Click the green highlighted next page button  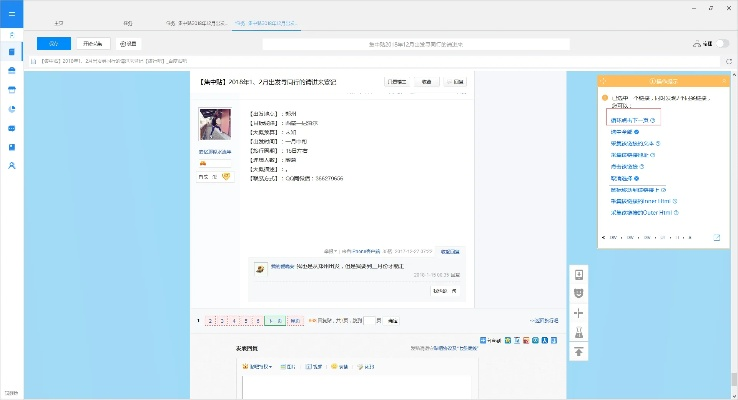tap(275, 321)
